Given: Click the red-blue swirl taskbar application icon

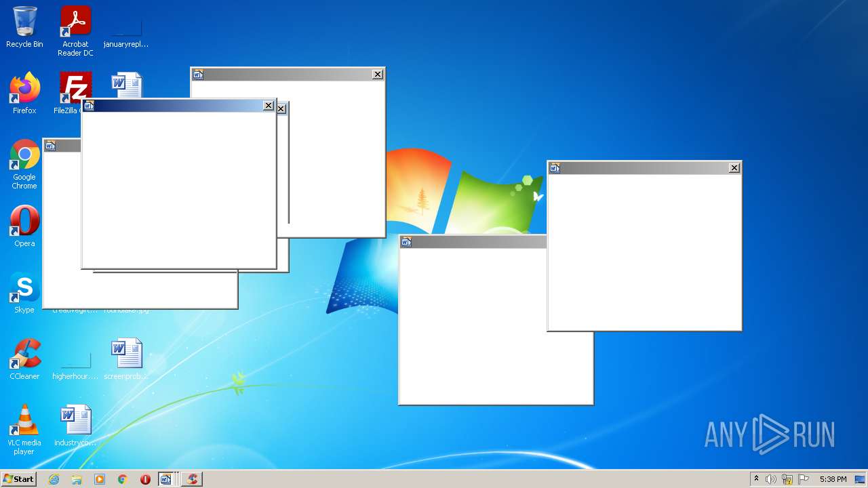Looking at the screenshot, I should point(193,479).
